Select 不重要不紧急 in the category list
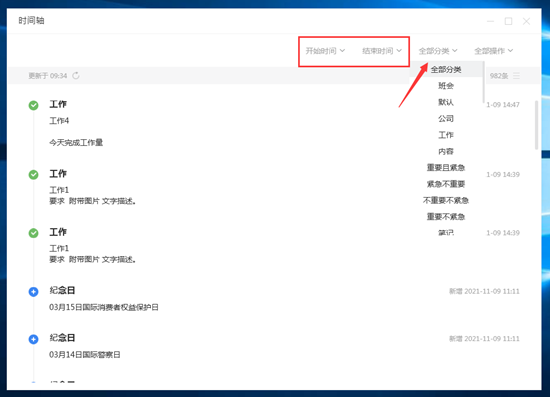This screenshot has height=397, width=550. [446, 201]
